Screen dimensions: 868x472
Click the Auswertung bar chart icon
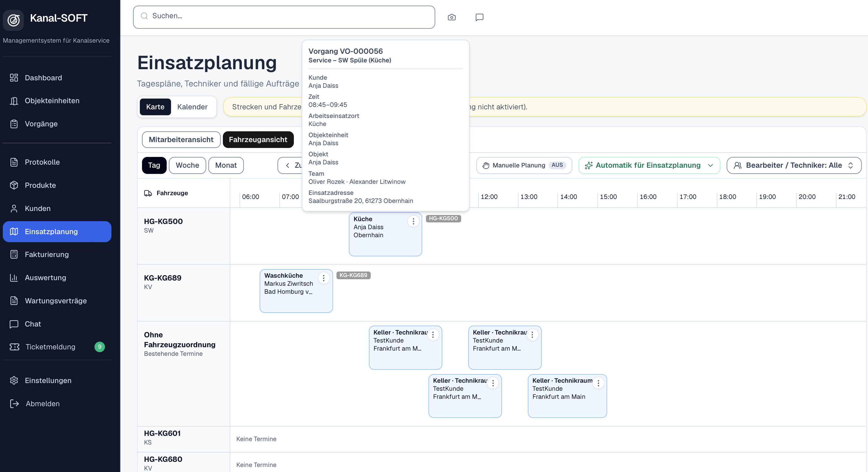(14, 277)
